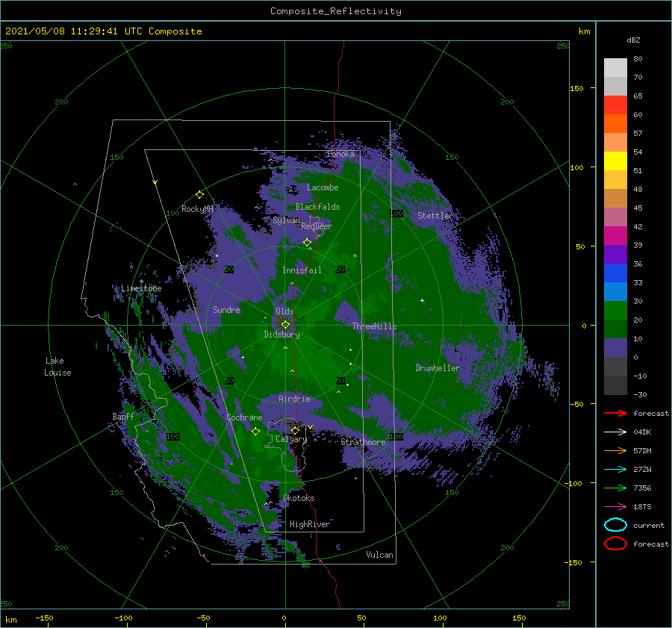This screenshot has height=628, width=672.
Task: Click the Blackfalds city label
Action: pyautogui.click(x=317, y=207)
